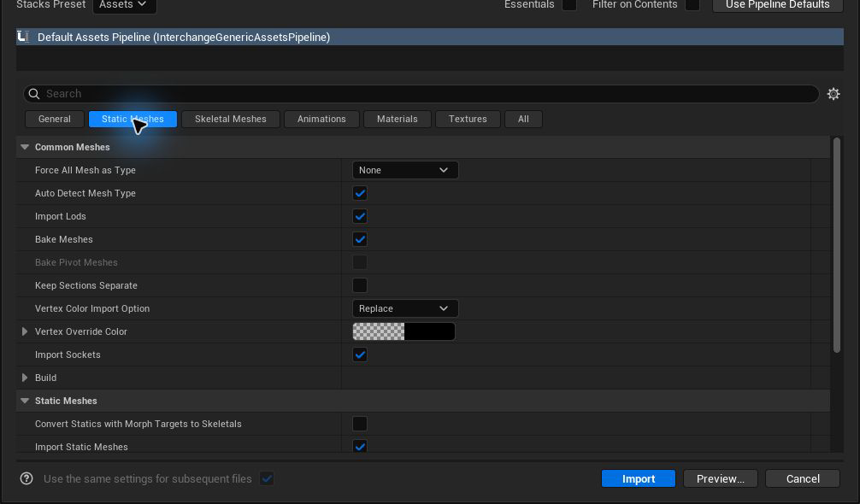Click the Unreal pipeline icon in the stack row
860x504 pixels.
click(23, 37)
